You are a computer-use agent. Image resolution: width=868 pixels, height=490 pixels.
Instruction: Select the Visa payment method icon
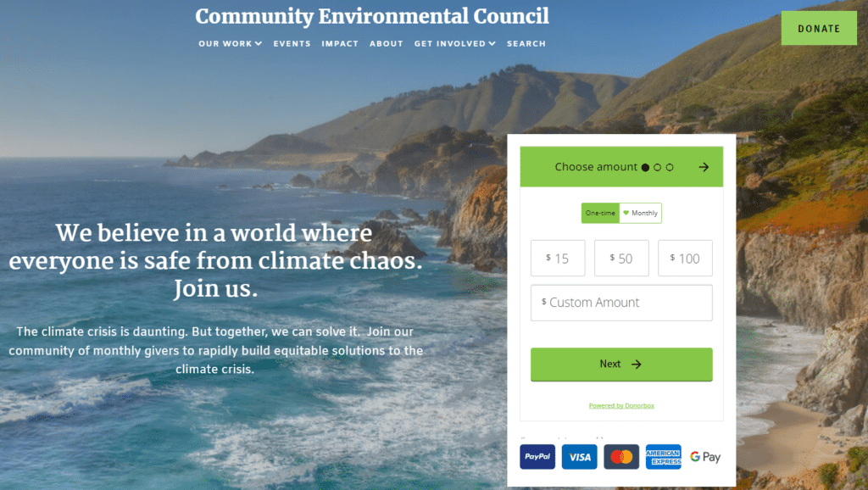coord(579,456)
